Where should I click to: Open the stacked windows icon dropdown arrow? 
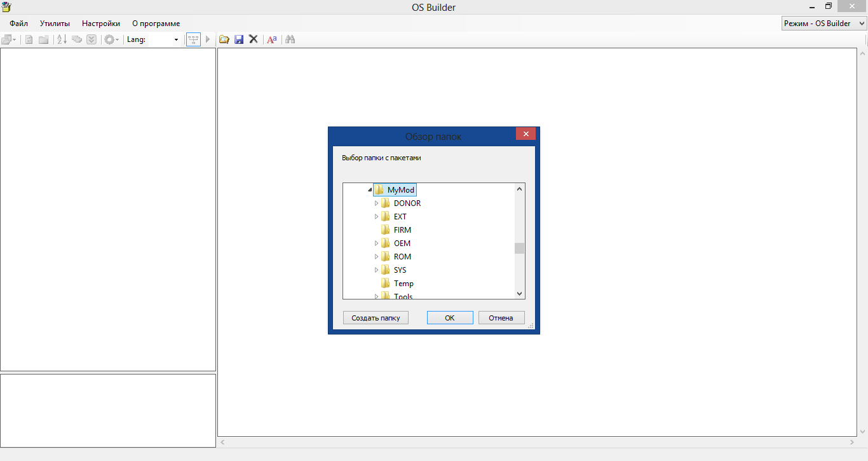pos(15,39)
